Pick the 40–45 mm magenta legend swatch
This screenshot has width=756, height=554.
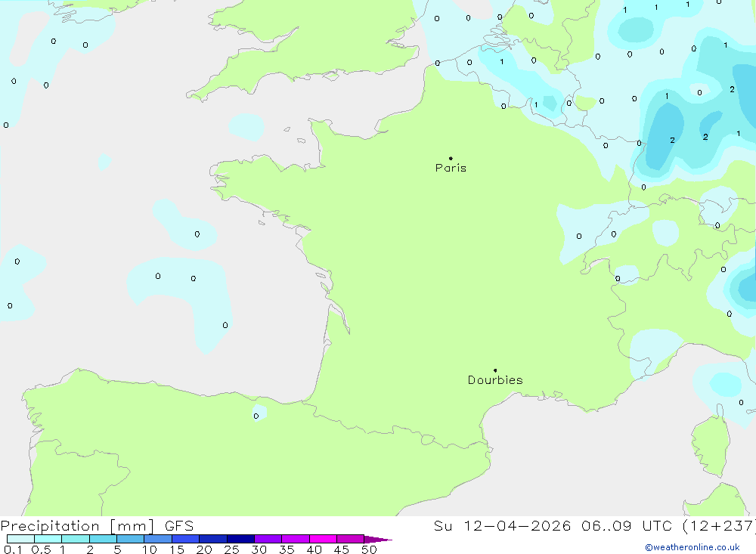point(323,539)
